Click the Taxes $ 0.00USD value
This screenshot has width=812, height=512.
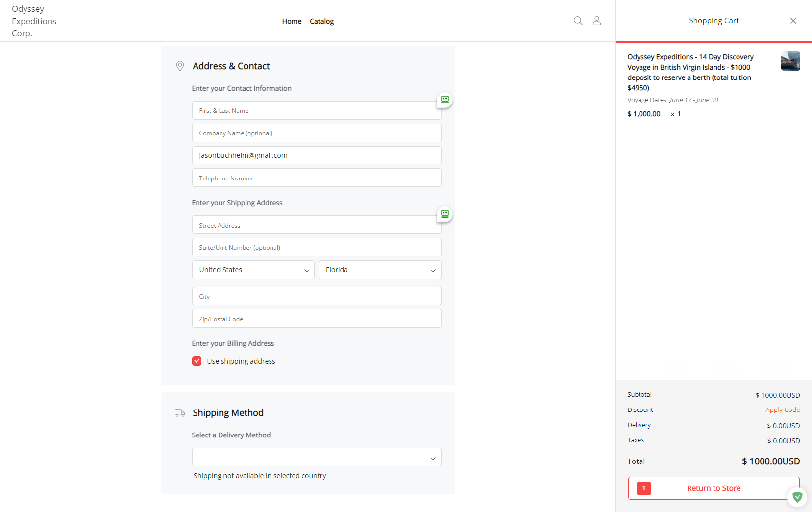(784, 441)
